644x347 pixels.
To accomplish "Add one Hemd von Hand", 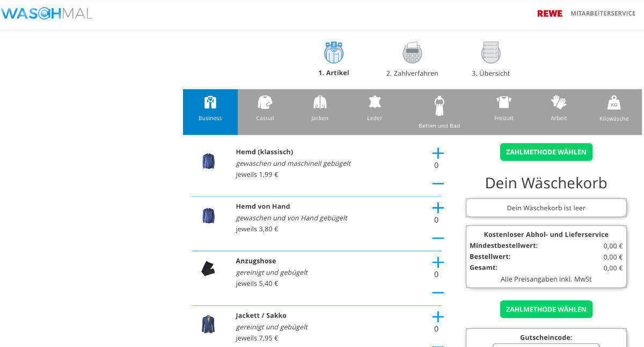I will click(x=438, y=208).
